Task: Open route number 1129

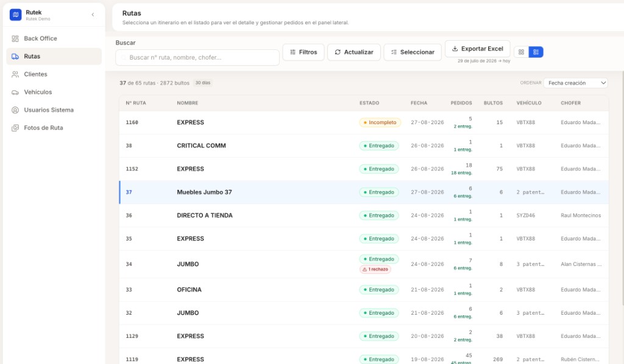Action: (x=364, y=336)
